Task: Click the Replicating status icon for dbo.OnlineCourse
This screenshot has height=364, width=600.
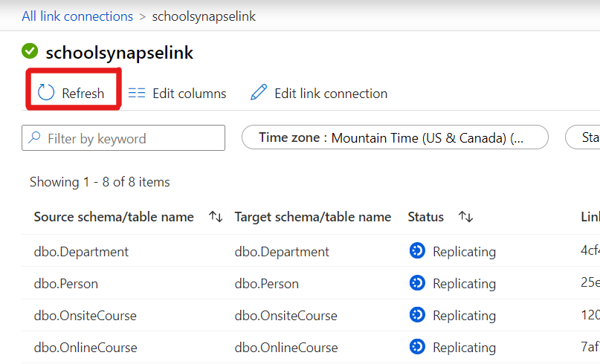Action: click(x=417, y=347)
